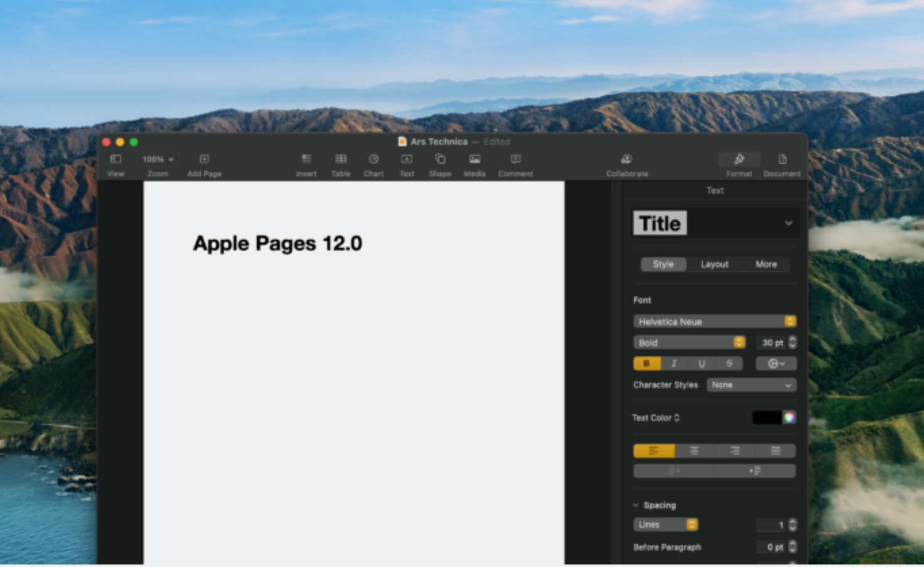Switch to the Layout tab

[x=715, y=265]
